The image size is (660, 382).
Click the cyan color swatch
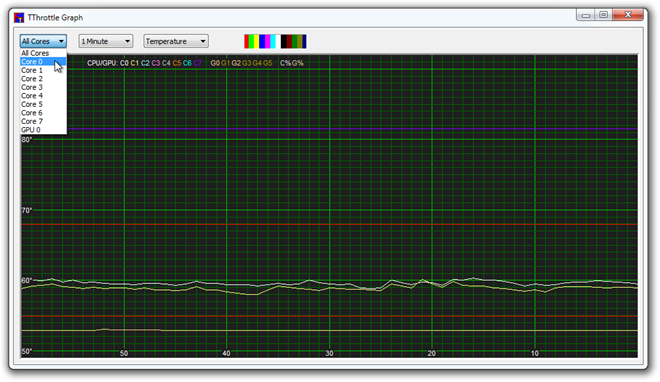pyautogui.click(x=273, y=41)
